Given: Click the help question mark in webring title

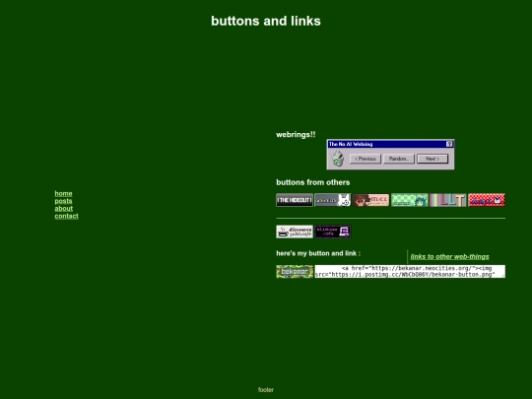Looking at the screenshot, I should click(449, 144).
